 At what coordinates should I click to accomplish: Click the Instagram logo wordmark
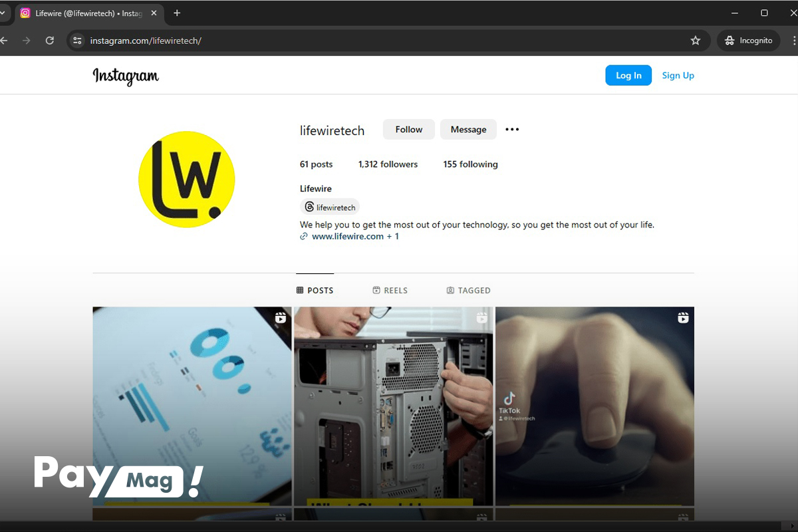(x=126, y=76)
